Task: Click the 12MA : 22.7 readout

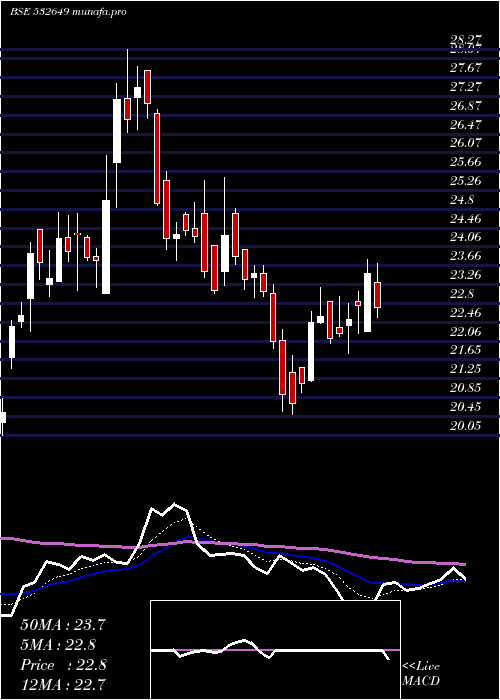Action: [x=63, y=685]
